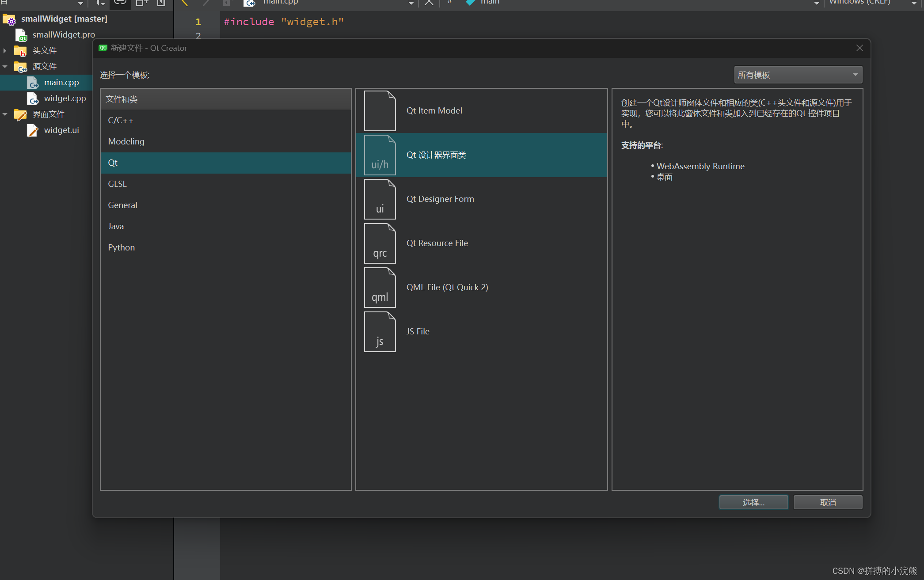Click the blue main symbol icon in editor toolbar
924x580 pixels.
470,2
